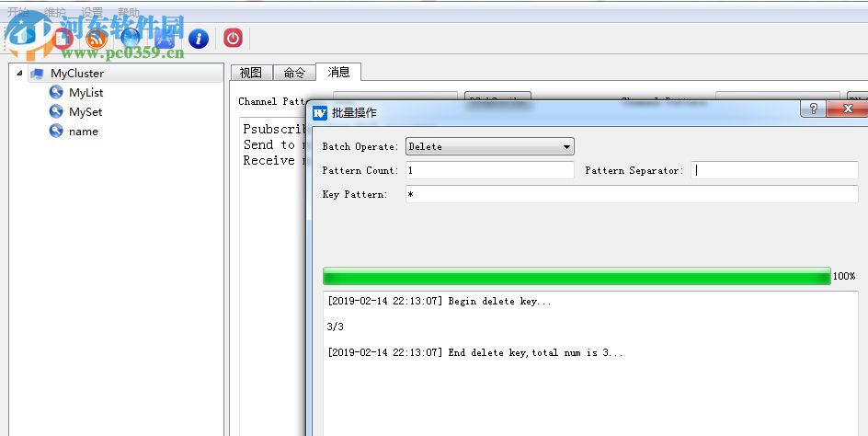Click the 批量操作 dialog title text
This screenshot has height=436, width=868.
[354, 113]
